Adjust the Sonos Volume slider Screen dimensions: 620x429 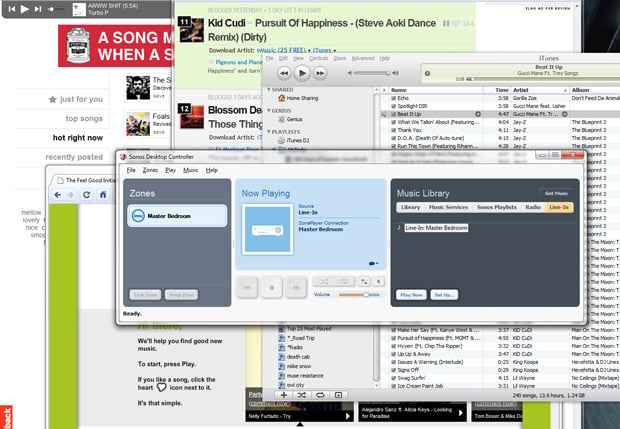(359, 295)
